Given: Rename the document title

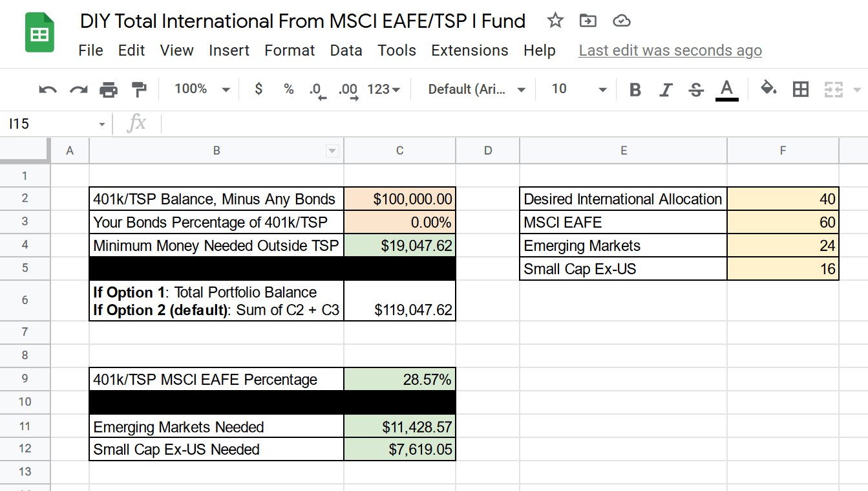Looking at the screenshot, I should [302, 21].
